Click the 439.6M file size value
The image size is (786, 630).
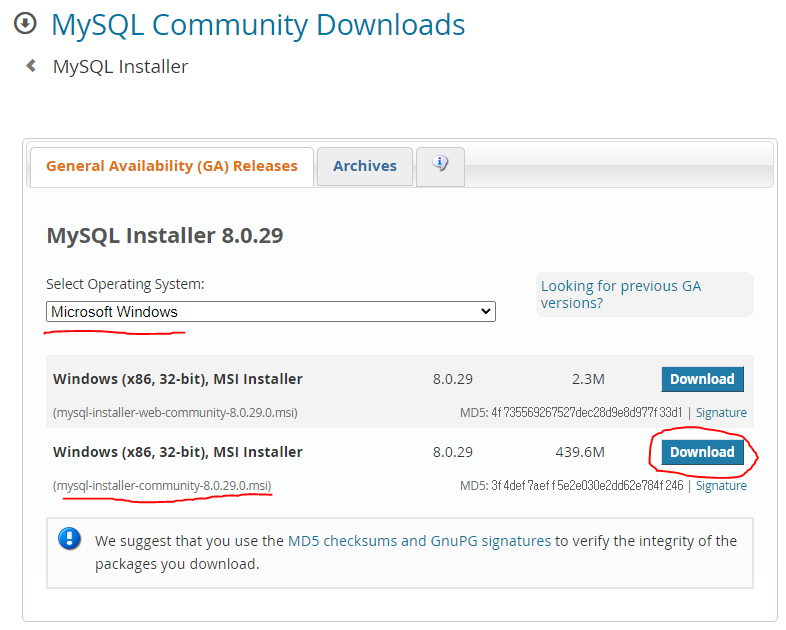580,452
